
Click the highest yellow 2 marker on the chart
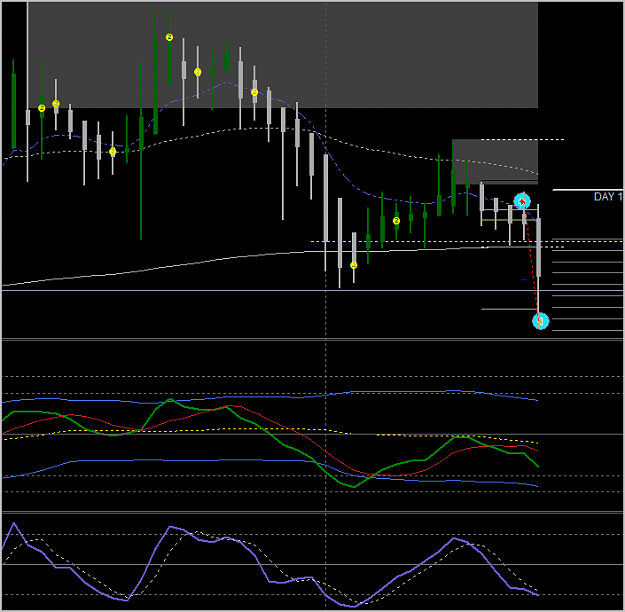pos(169,37)
